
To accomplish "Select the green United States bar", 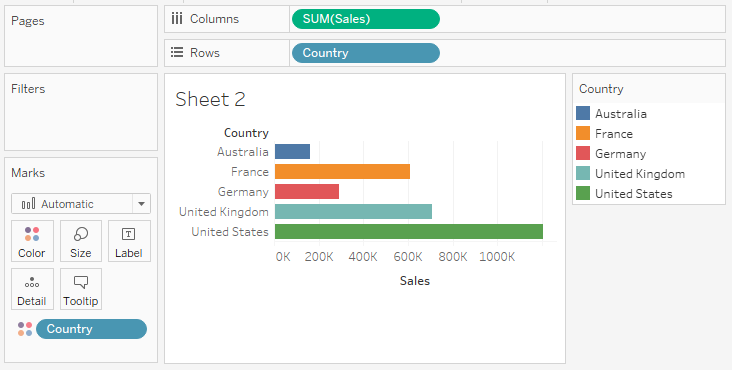I will pyautogui.click(x=409, y=231).
